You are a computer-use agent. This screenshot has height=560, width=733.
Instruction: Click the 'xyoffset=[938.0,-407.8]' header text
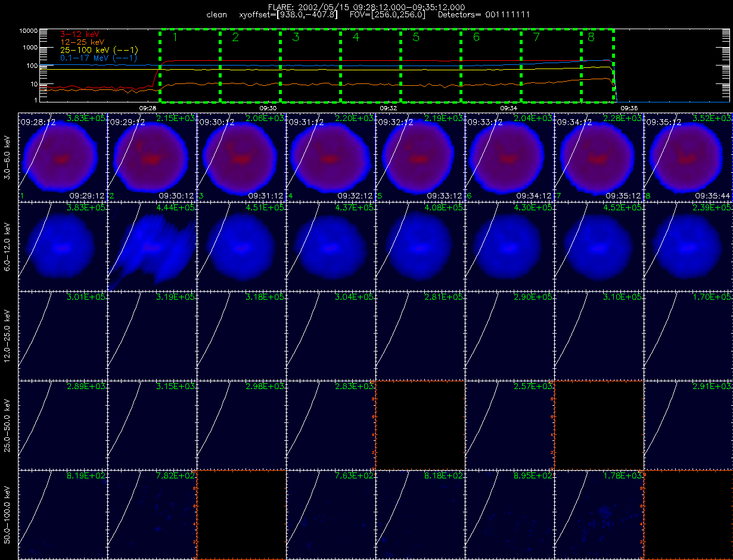point(288,14)
